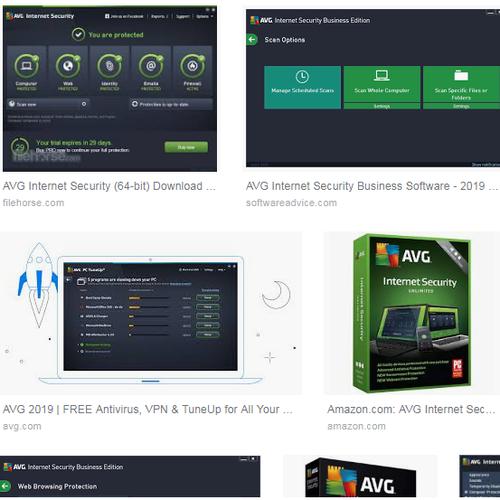500x500 pixels.
Task: Open the Options dropdown in the AVG header
Action: [x=204, y=16]
